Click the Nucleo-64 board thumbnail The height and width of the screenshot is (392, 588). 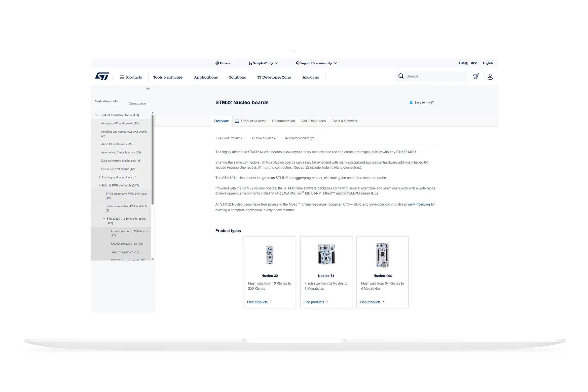326,254
